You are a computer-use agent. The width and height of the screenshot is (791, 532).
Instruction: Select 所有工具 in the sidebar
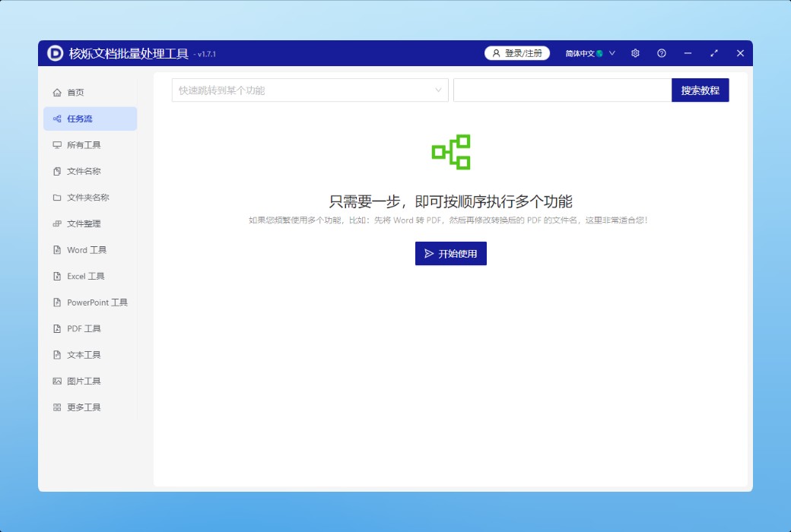click(84, 145)
